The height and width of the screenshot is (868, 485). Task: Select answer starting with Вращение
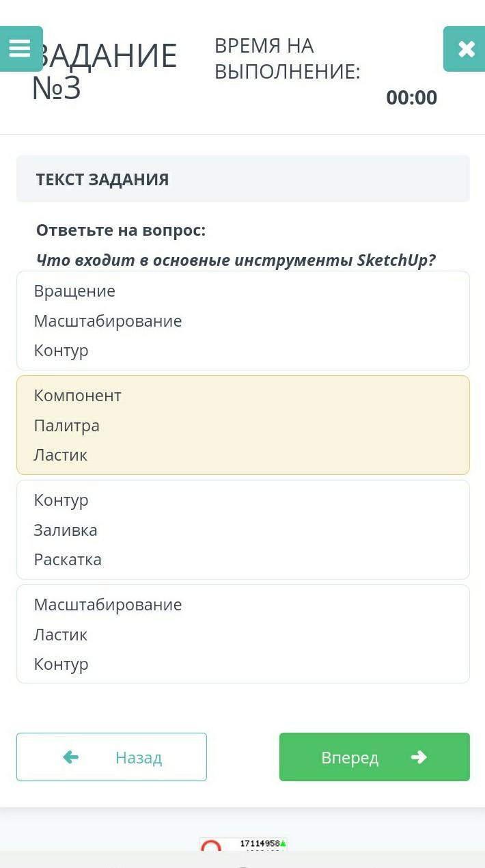(x=243, y=321)
